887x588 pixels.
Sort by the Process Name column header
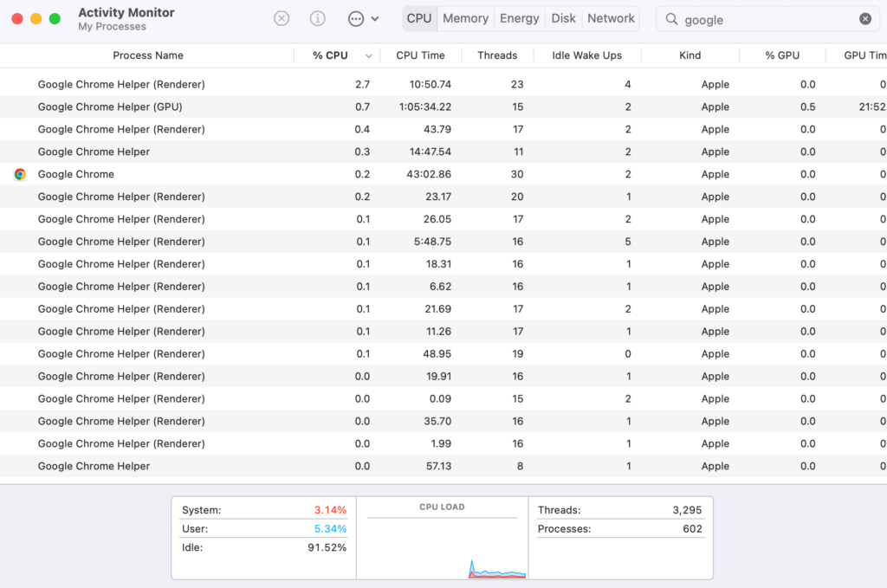(148, 55)
